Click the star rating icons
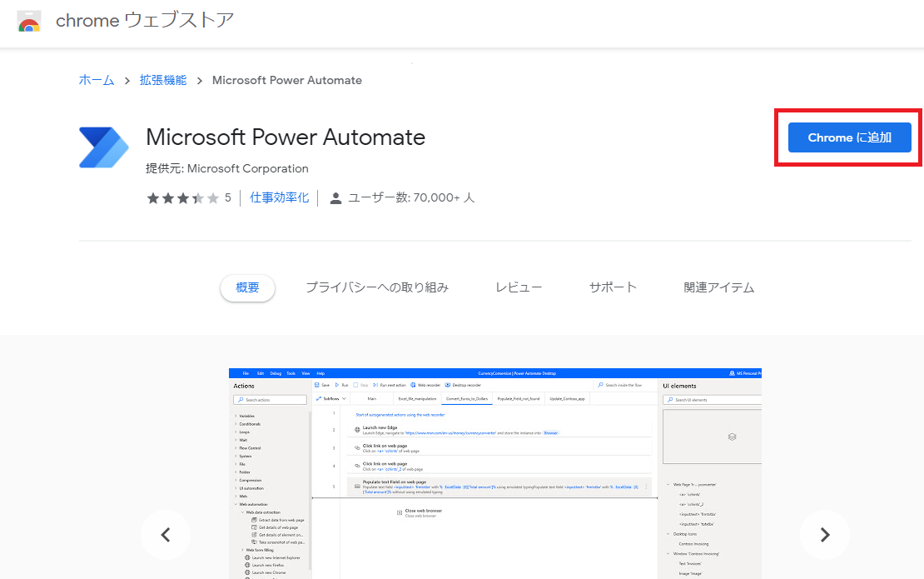Screen dimensions: 924x579 coord(182,198)
